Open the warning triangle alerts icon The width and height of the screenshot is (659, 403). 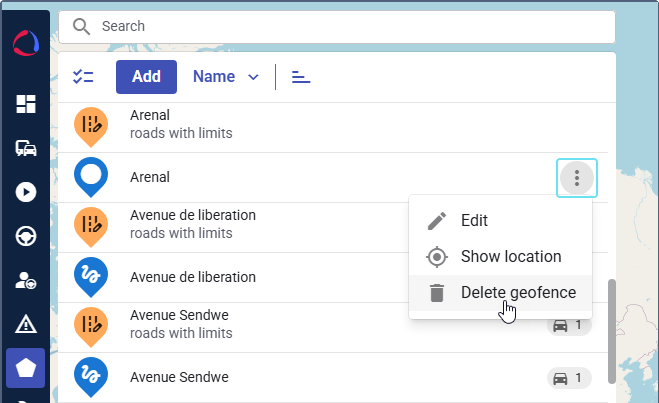(x=26, y=324)
